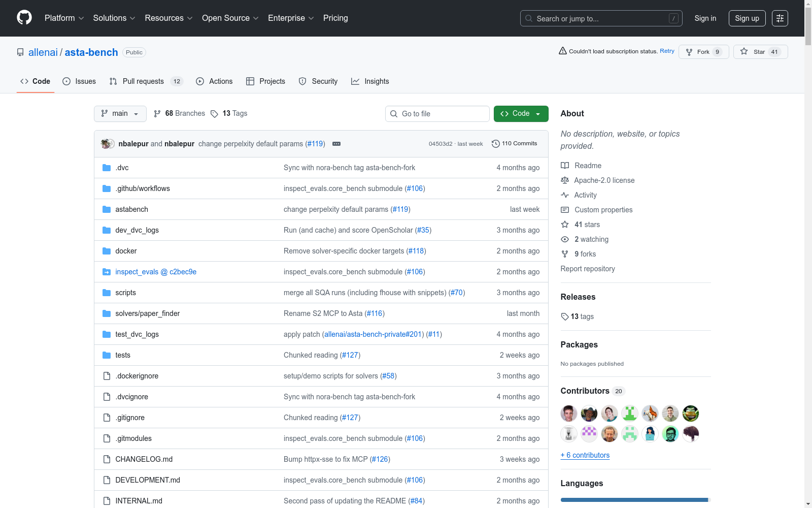Expand commit message ellipsis icon

336,144
